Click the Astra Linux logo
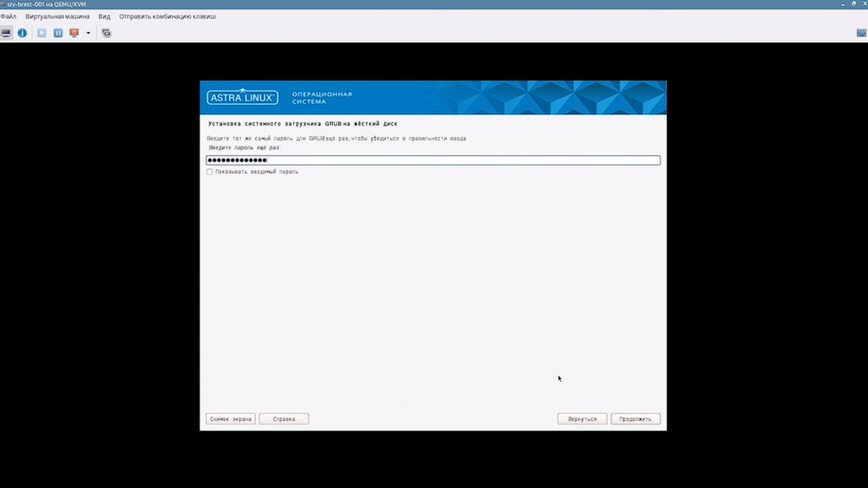The image size is (868, 488). click(x=242, y=97)
